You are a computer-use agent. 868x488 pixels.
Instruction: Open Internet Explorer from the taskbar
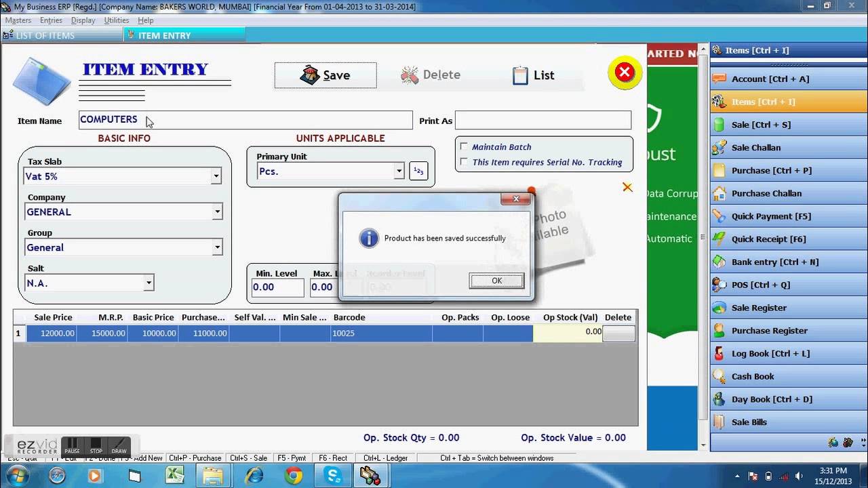(x=254, y=476)
